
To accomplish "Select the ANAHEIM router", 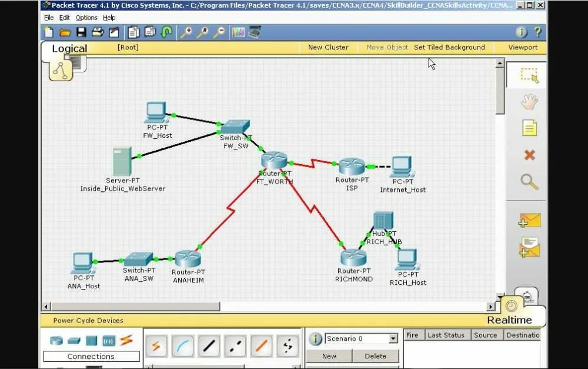I will click(x=188, y=258).
